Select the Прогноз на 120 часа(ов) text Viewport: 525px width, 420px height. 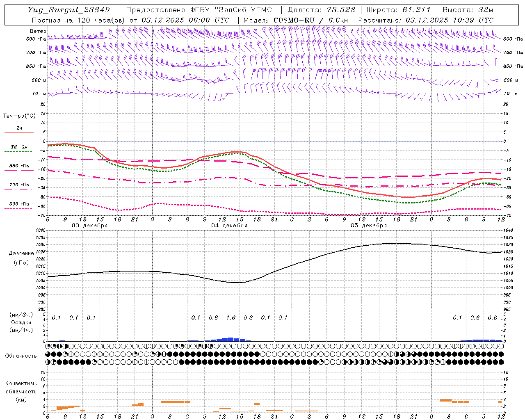coord(79,20)
